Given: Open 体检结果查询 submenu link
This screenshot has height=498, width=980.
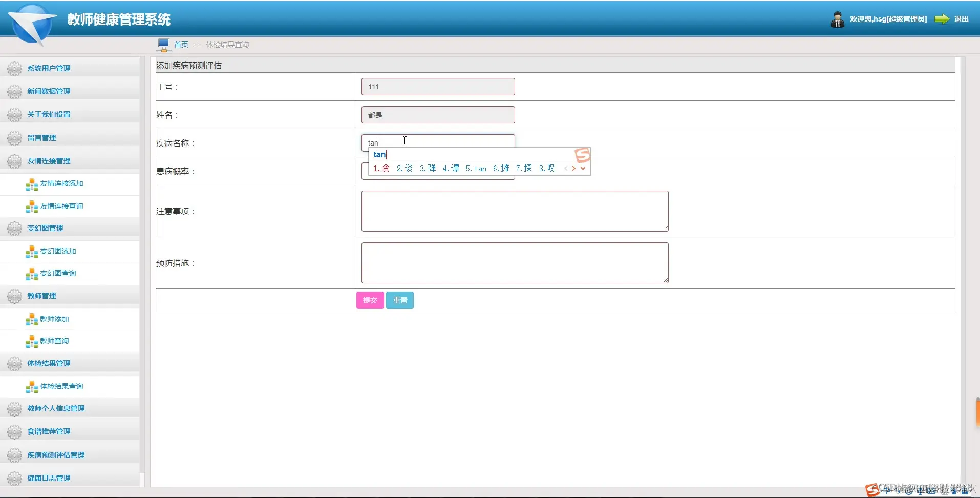Looking at the screenshot, I should pos(61,386).
